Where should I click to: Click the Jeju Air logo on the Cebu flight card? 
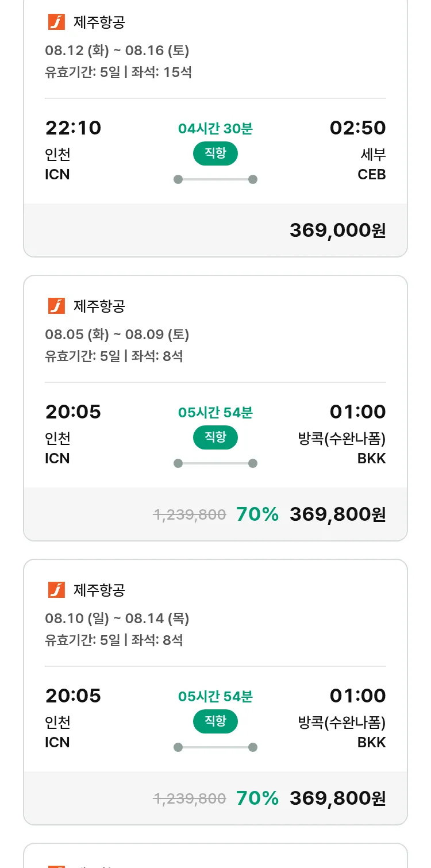56,22
